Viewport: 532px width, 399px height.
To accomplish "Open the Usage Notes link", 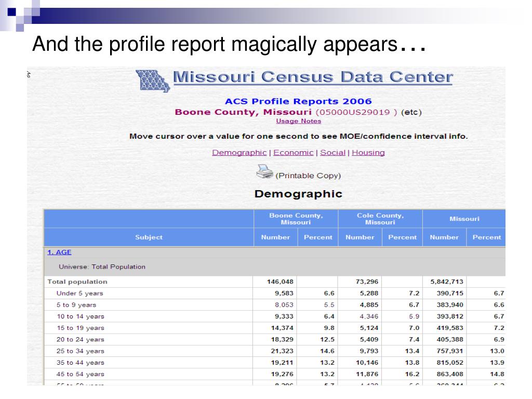I will coord(298,121).
